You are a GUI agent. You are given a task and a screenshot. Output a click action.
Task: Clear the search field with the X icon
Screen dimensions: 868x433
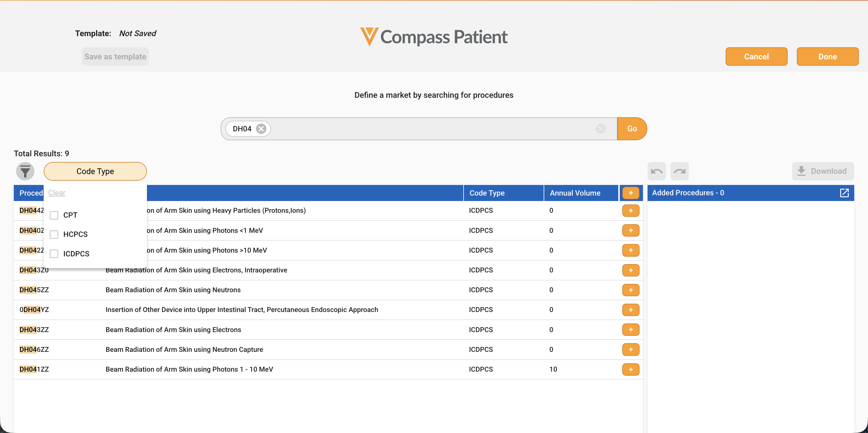[600, 129]
